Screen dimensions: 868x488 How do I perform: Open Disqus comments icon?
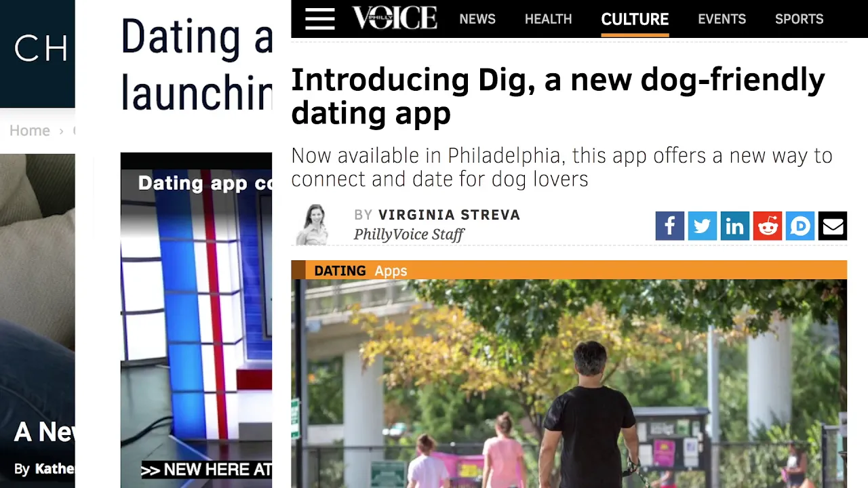(x=800, y=226)
